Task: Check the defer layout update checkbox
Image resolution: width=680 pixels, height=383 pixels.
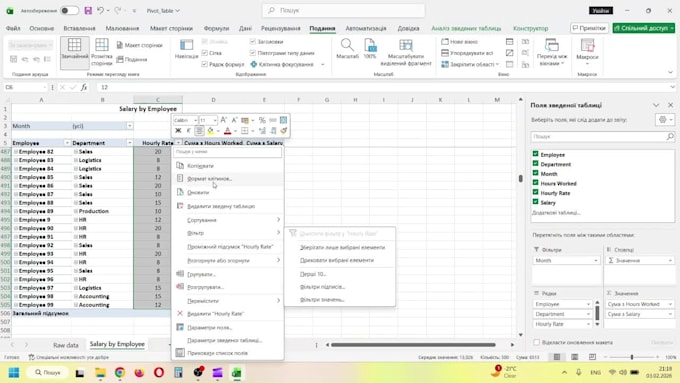Action: point(536,342)
